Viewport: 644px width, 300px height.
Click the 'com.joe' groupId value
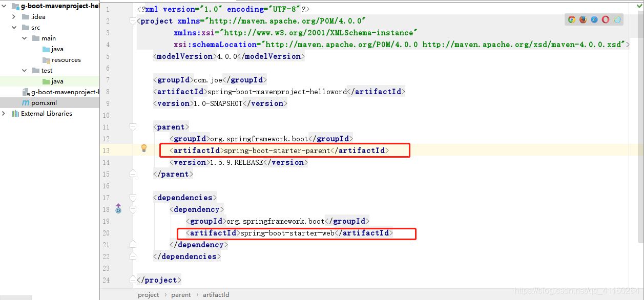208,80
